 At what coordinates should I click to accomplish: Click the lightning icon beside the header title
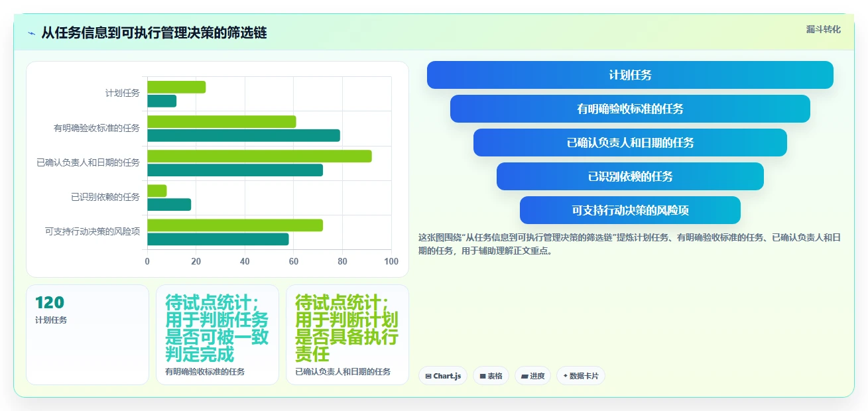[31, 32]
